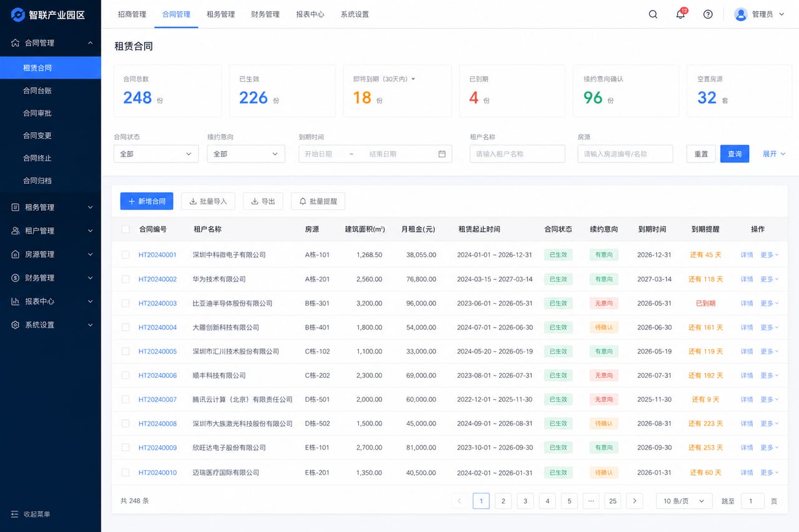Viewport: 799px width, 532px height.
Task: Click the 系统设置 sidebar gear icon
Action: [x=16, y=325]
